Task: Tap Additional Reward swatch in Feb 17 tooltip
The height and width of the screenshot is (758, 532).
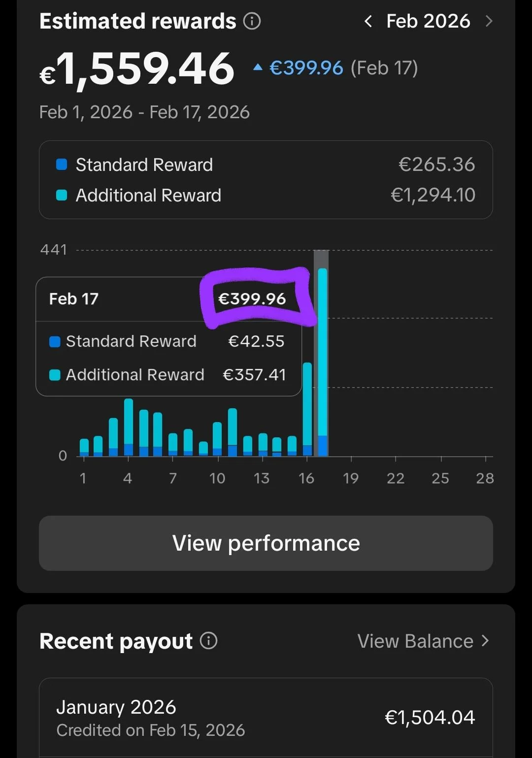Action: coord(55,375)
